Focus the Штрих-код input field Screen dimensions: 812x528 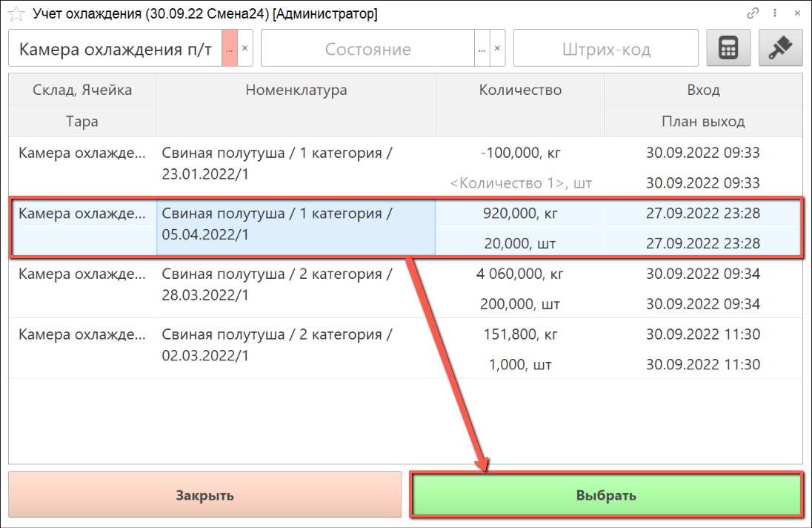pyautogui.click(x=605, y=50)
